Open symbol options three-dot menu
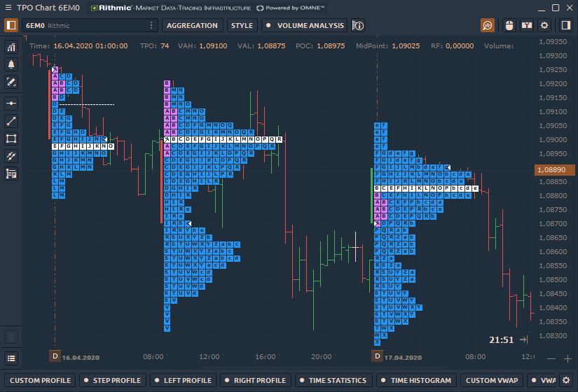The width and height of the screenshot is (578, 392). [151, 25]
